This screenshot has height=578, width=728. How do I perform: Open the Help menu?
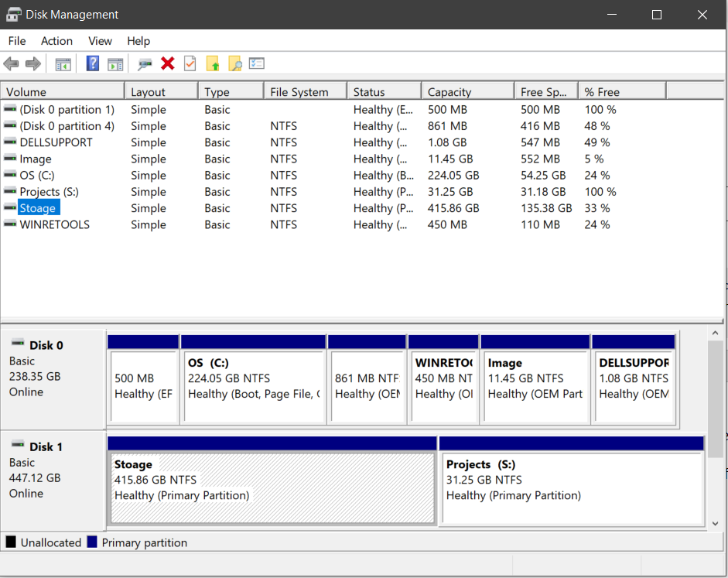point(138,41)
